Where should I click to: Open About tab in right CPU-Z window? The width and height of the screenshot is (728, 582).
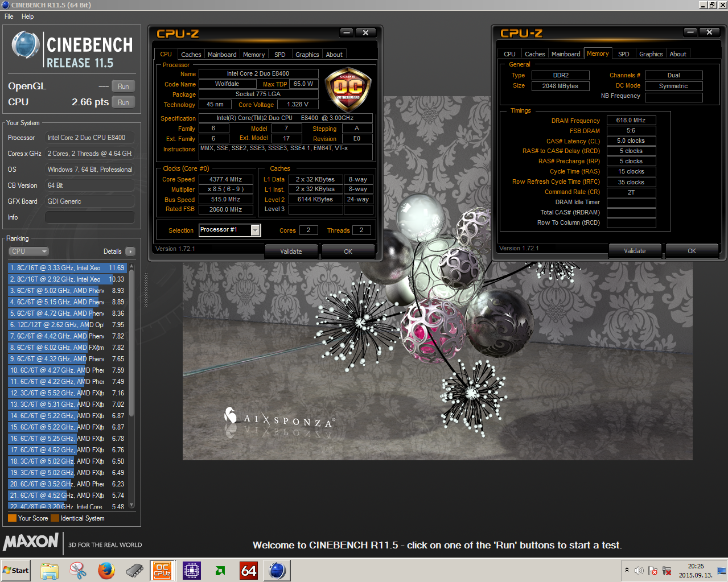pyautogui.click(x=678, y=54)
